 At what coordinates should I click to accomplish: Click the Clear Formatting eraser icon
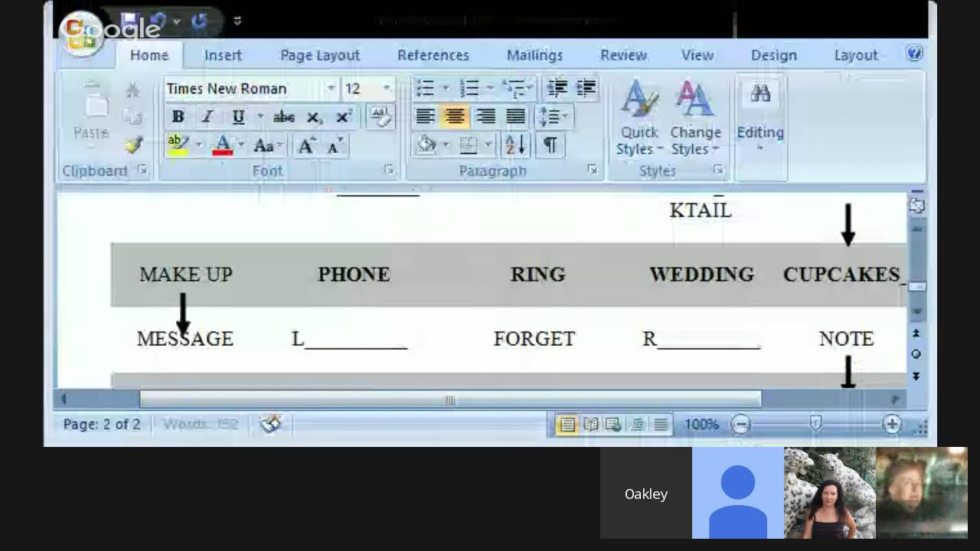380,117
